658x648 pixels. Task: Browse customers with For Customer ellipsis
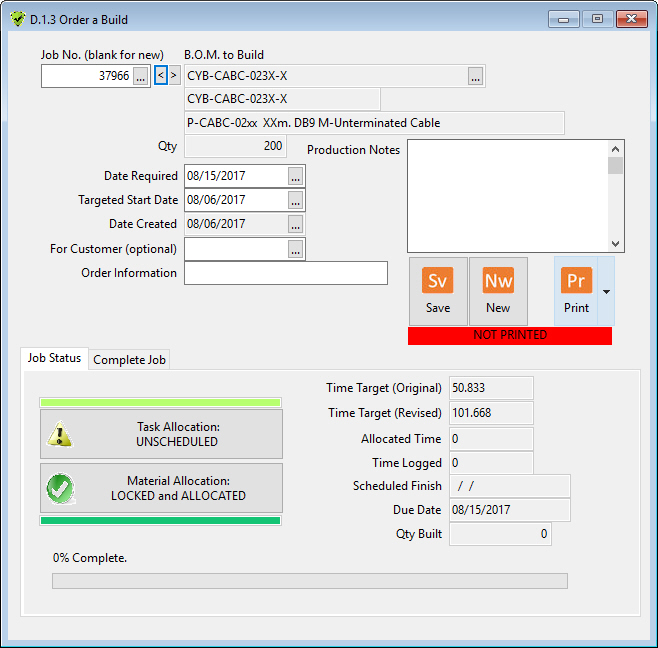tap(295, 249)
